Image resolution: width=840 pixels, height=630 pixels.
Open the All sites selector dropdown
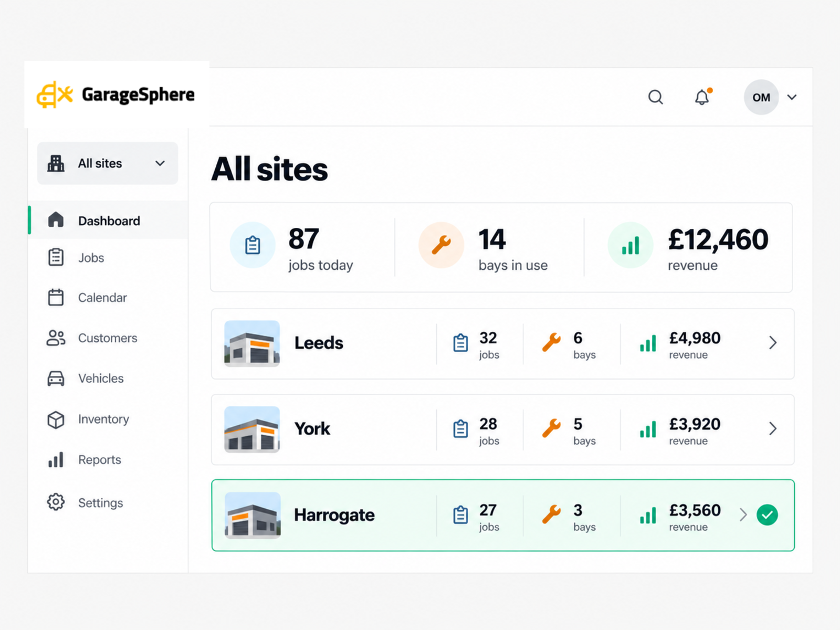108,163
